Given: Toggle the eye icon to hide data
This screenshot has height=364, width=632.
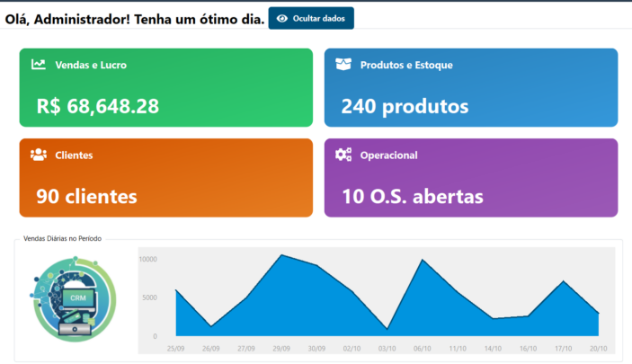Looking at the screenshot, I should pos(282,18).
